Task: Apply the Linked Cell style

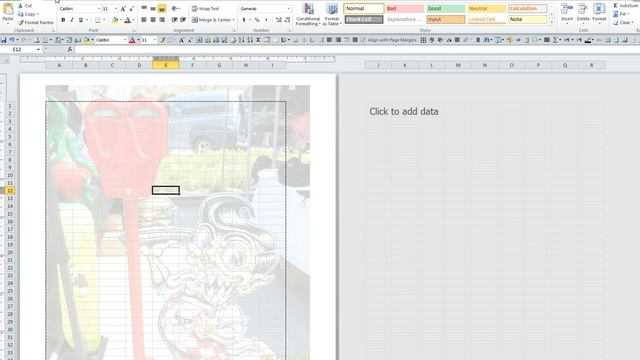Action: (x=487, y=19)
